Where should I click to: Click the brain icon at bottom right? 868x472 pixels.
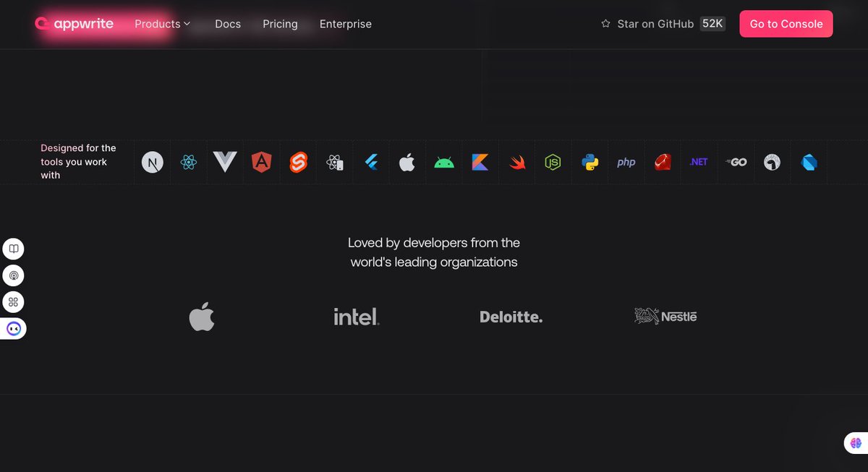856,443
